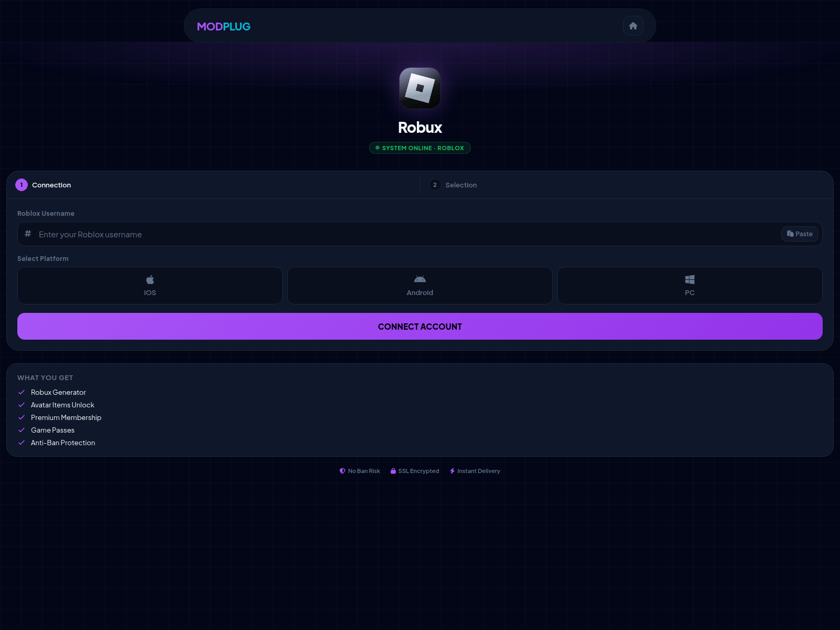The image size is (840, 630).
Task: Select the Android platform option
Action: point(420,286)
